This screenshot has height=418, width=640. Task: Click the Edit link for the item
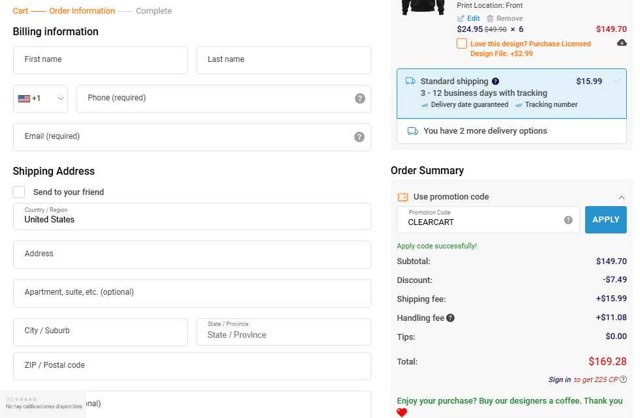[x=473, y=18]
